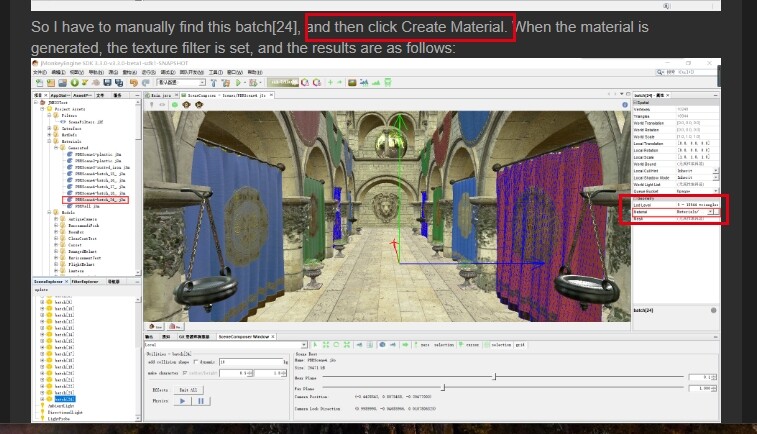This screenshot has width=757, height=434.
Task: Click the blue info icon in viewport corner
Action: click(x=625, y=105)
